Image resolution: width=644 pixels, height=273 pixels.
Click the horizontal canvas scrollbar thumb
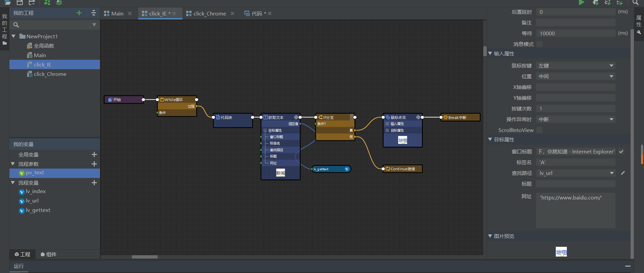coord(145,257)
